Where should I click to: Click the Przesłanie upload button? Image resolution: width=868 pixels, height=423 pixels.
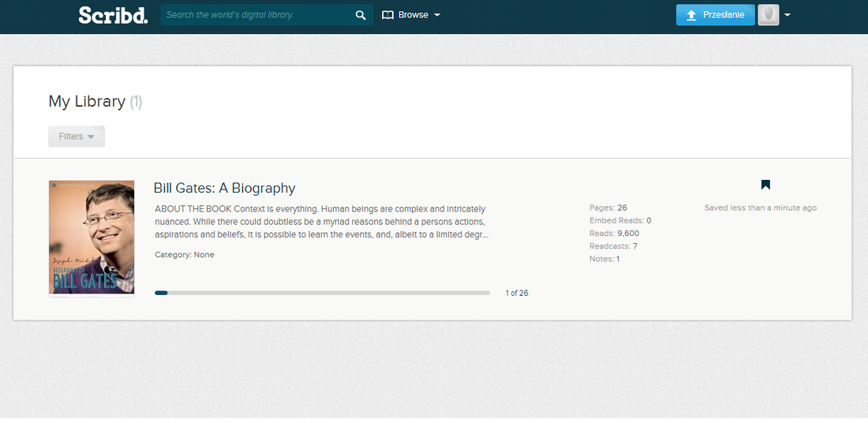pos(715,15)
